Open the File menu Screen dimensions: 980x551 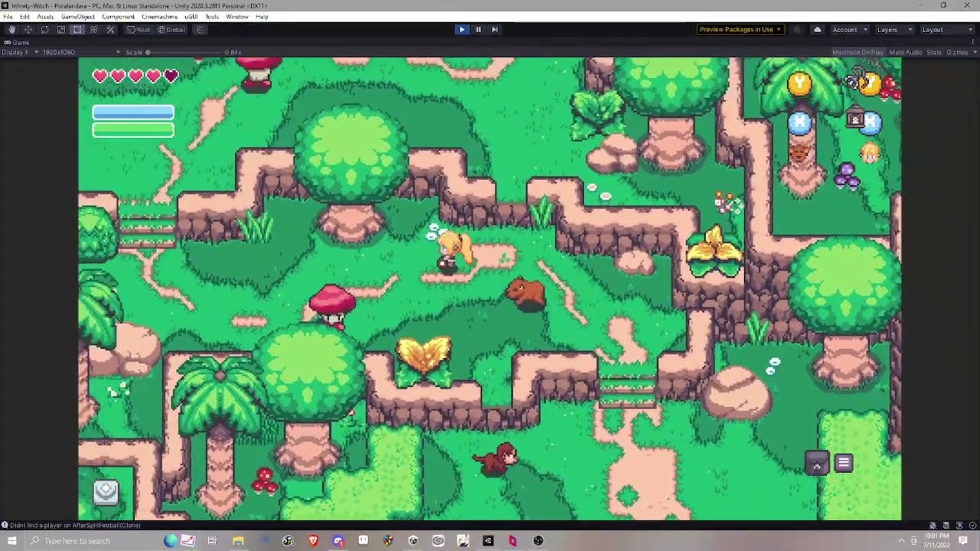[8, 17]
